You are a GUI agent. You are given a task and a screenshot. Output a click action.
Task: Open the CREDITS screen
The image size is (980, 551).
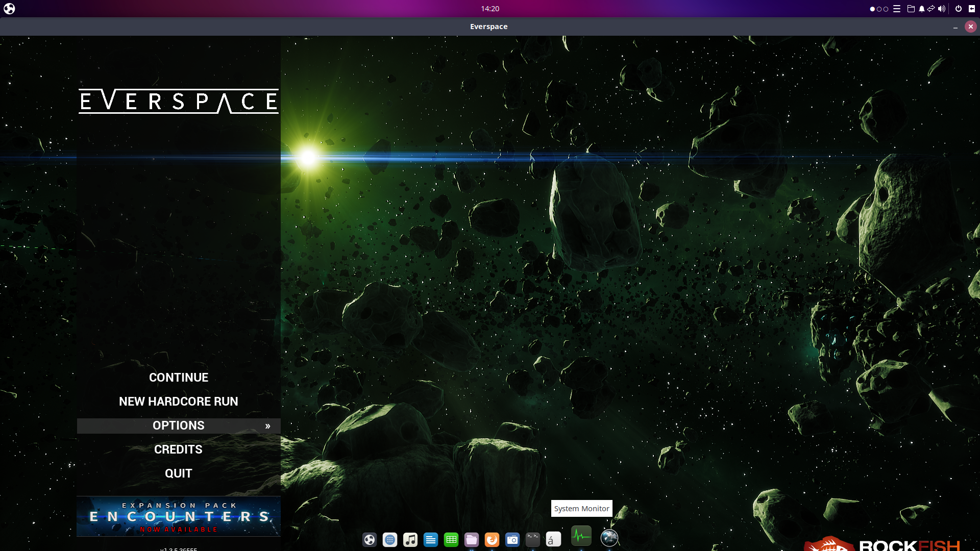(x=178, y=449)
